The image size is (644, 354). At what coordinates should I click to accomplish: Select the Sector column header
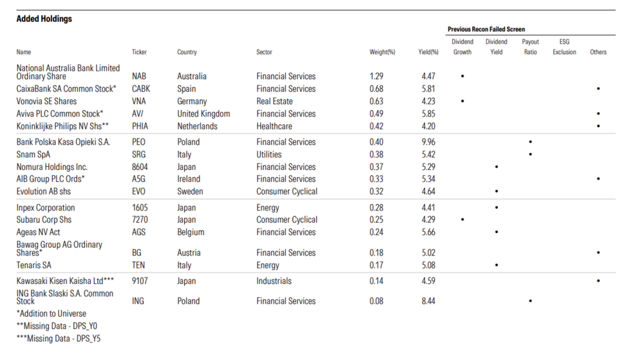(264, 52)
